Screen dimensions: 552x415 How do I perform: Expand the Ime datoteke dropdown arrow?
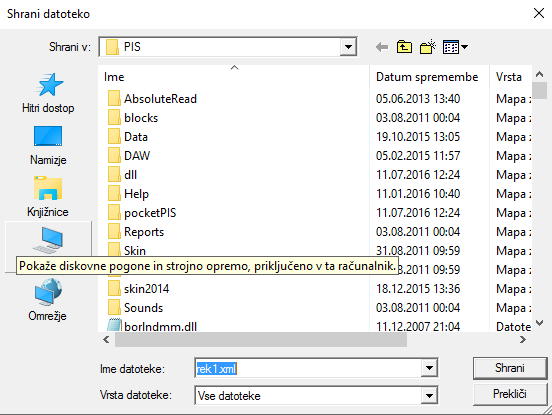pos(429,368)
